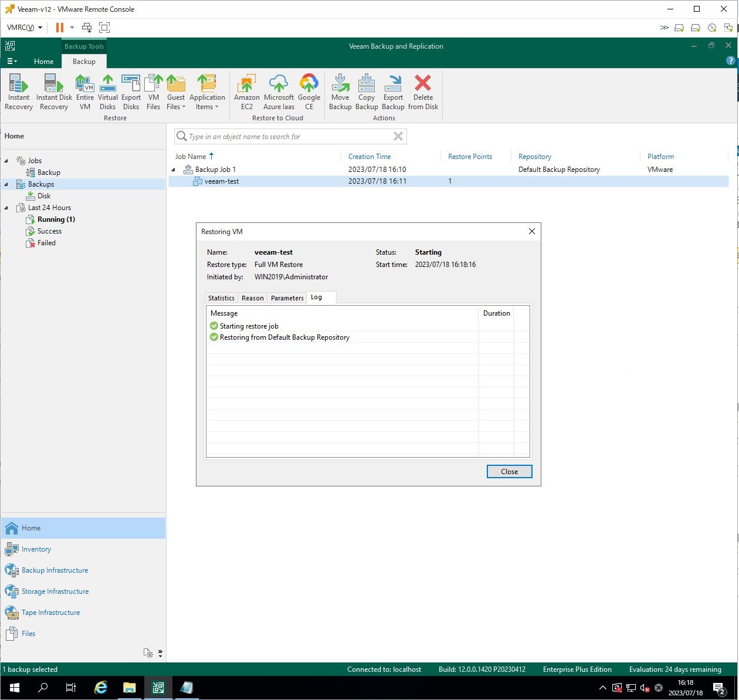Click Amazon EC2 restore icon
Viewport: 739px width, 700px height.
[247, 93]
